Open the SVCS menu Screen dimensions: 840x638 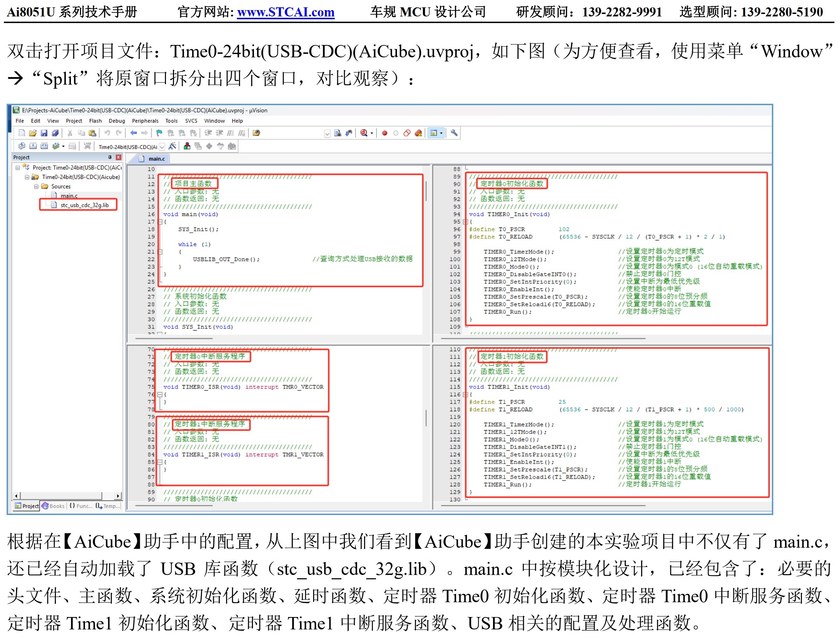click(x=191, y=121)
